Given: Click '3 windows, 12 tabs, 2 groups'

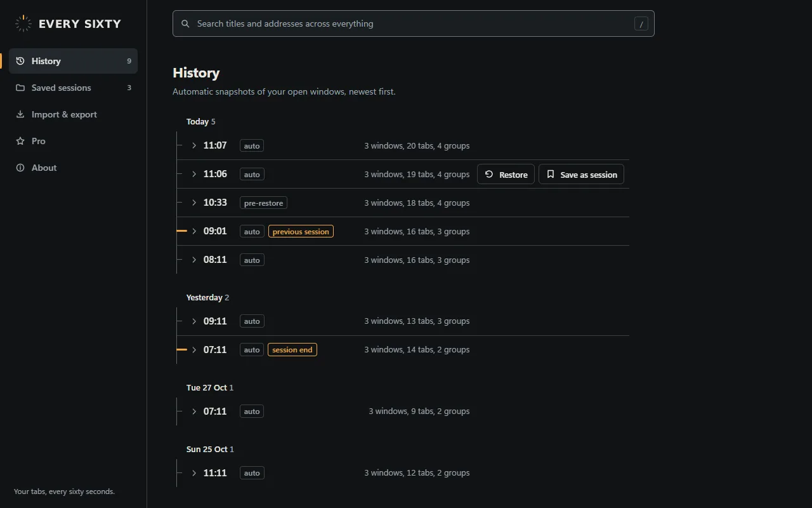Looking at the screenshot, I should coord(417,473).
